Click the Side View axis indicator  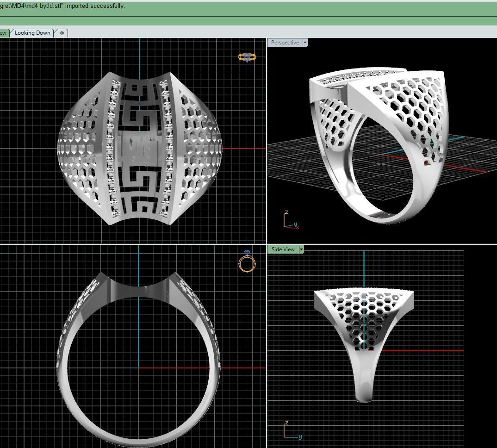(292, 430)
